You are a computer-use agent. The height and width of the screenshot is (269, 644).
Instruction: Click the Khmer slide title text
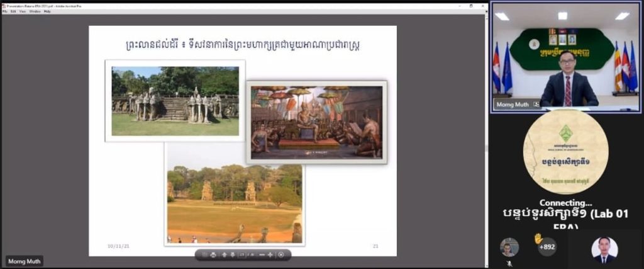tap(243, 45)
